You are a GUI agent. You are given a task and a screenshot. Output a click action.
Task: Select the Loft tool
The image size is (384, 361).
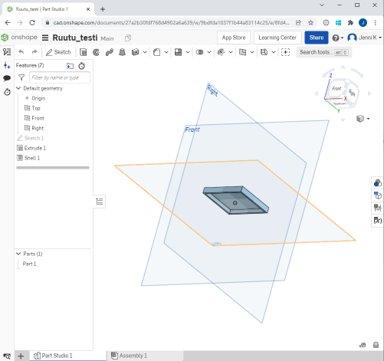(x=122, y=52)
